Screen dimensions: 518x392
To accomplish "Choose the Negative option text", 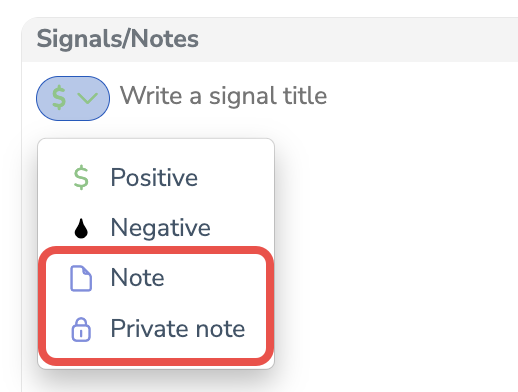I will coord(161,228).
